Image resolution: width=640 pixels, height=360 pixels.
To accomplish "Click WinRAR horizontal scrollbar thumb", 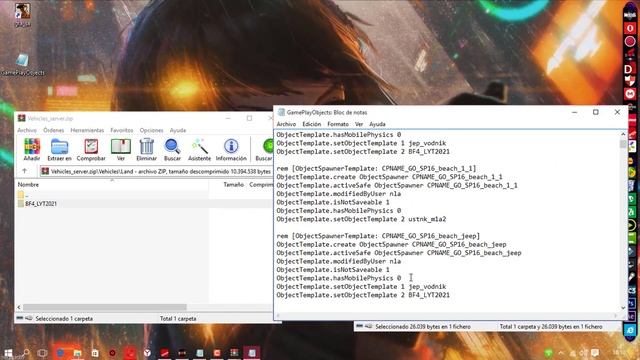I will pos(105,307).
